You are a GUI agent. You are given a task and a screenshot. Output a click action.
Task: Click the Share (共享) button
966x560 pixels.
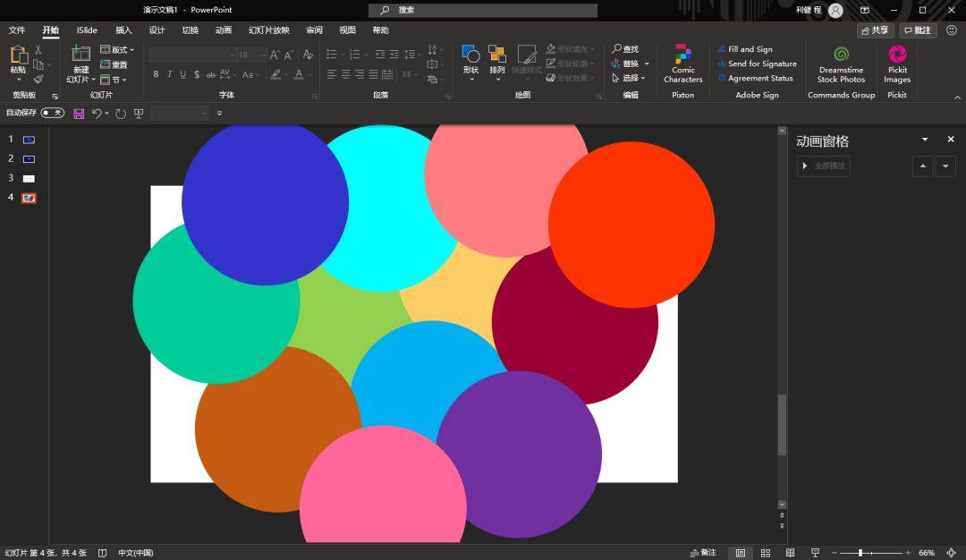[876, 30]
